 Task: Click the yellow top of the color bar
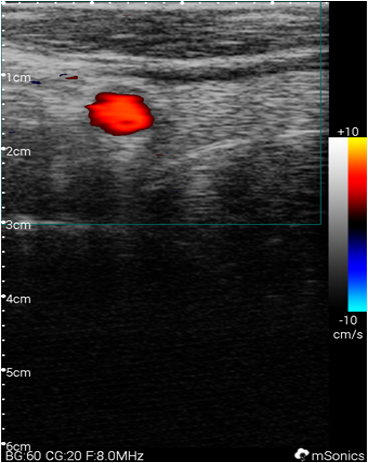(357, 144)
